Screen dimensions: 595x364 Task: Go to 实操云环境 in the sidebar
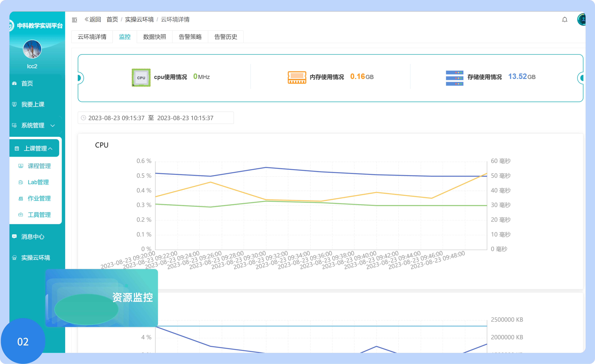pyautogui.click(x=36, y=258)
